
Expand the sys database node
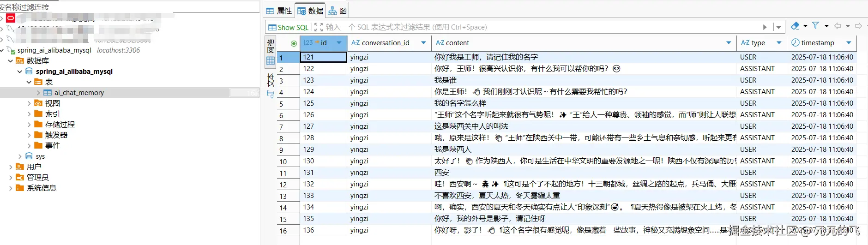pyautogui.click(x=20, y=156)
